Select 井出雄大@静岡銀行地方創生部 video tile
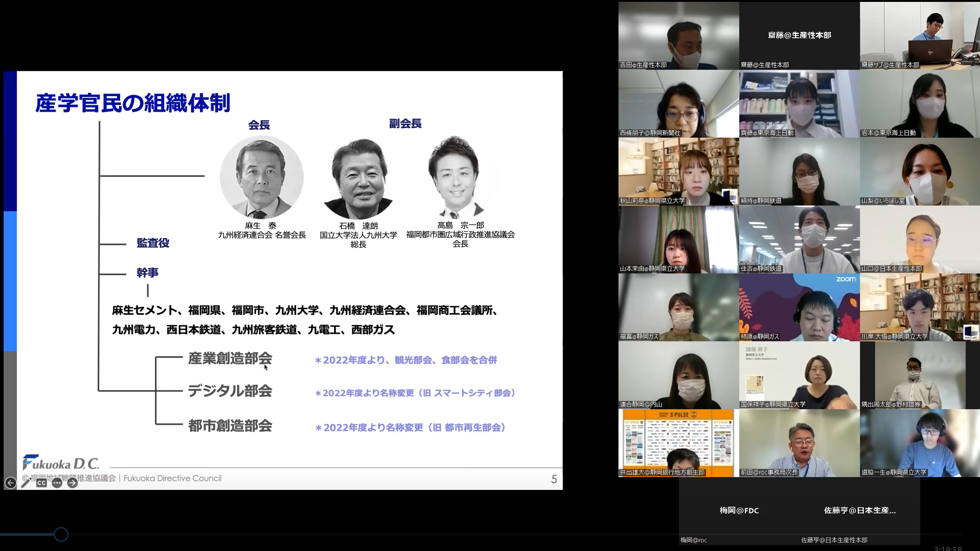The height and width of the screenshot is (551, 980). (x=678, y=443)
